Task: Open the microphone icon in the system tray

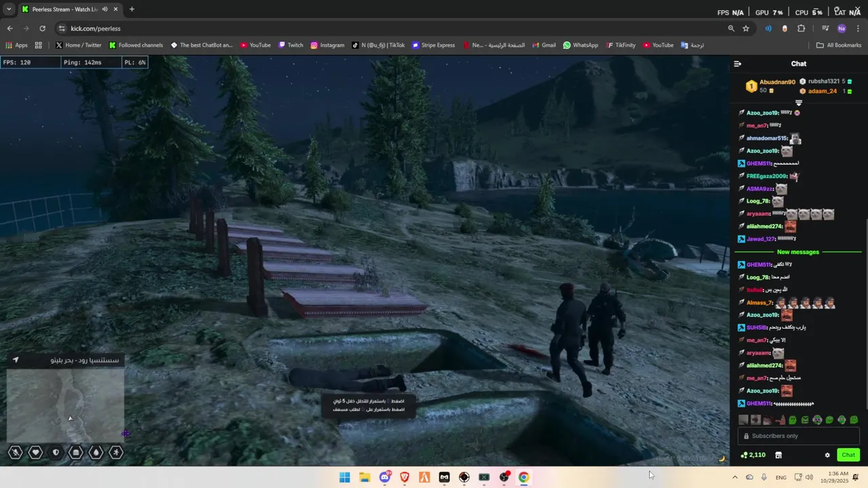Action: [764, 477]
